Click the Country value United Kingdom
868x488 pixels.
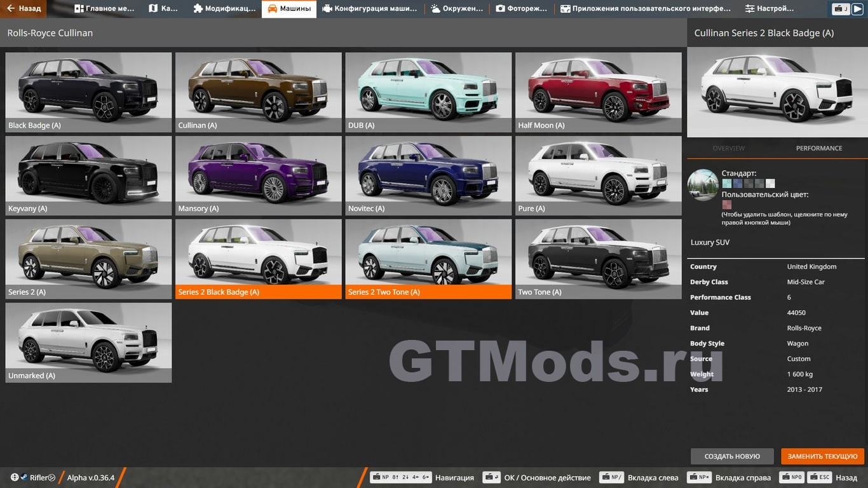(811, 266)
